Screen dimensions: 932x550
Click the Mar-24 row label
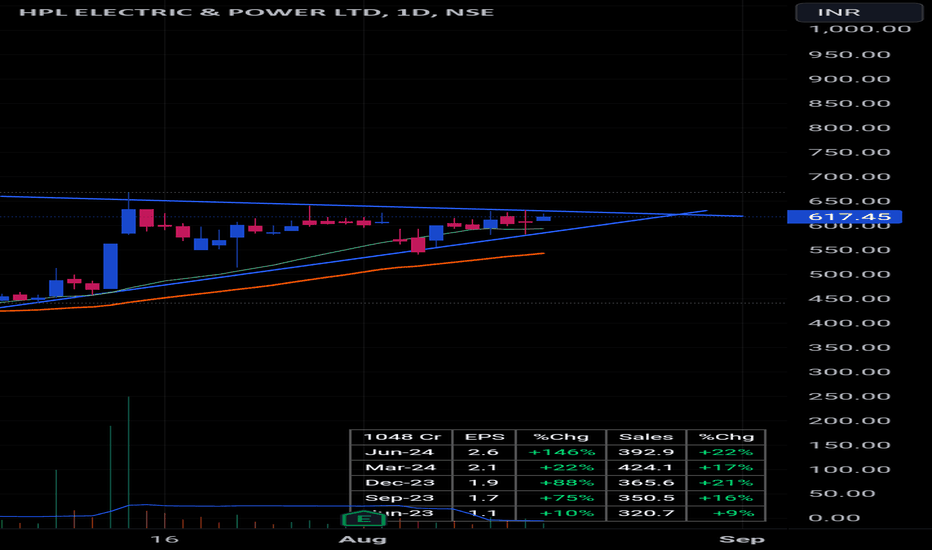click(401, 468)
